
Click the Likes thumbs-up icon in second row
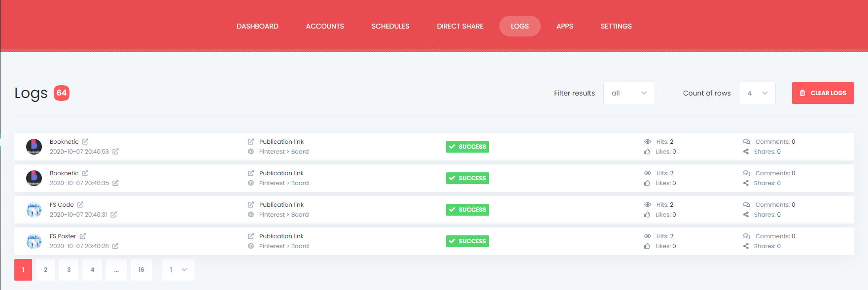click(x=647, y=183)
